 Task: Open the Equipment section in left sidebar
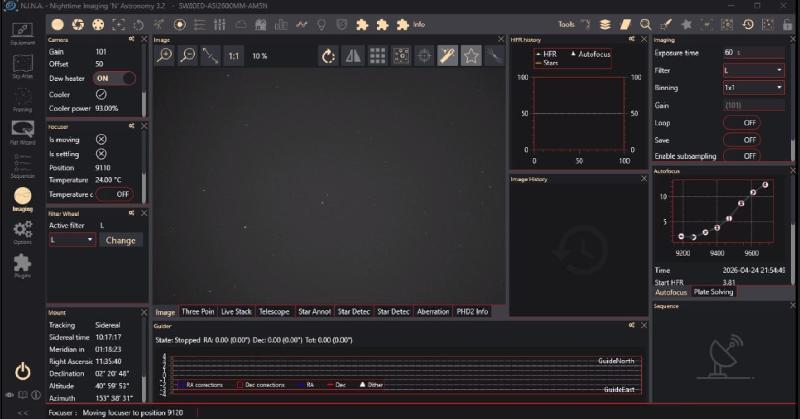(22, 34)
